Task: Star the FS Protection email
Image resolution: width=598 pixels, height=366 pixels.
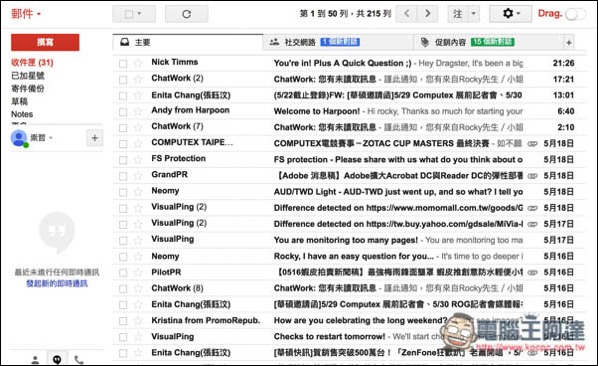Action: pos(138,160)
